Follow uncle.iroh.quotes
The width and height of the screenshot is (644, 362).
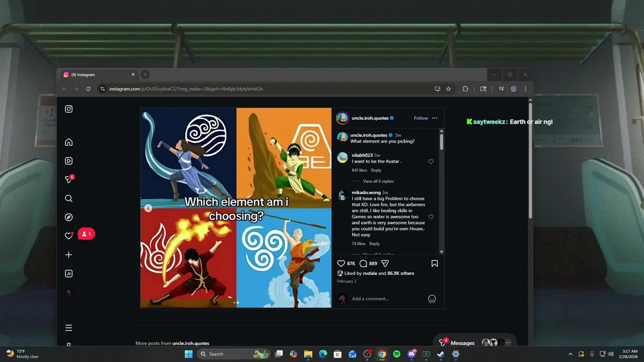pos(421,118)
